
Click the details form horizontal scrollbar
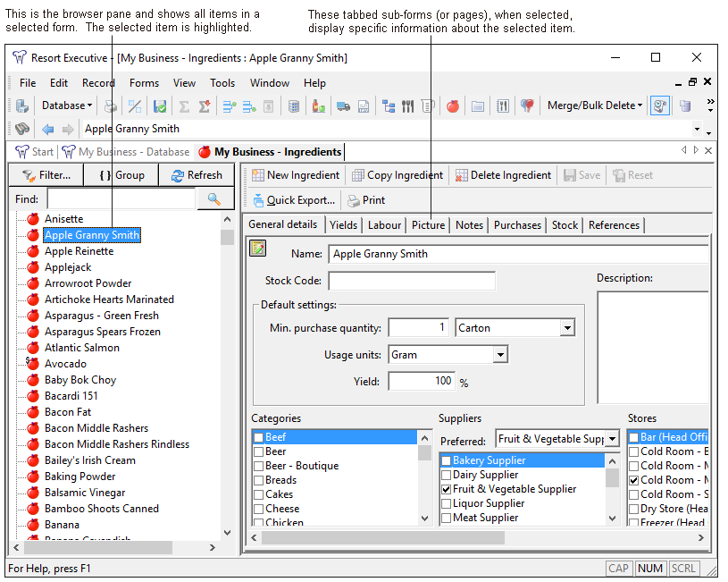(x=383, y=538)
